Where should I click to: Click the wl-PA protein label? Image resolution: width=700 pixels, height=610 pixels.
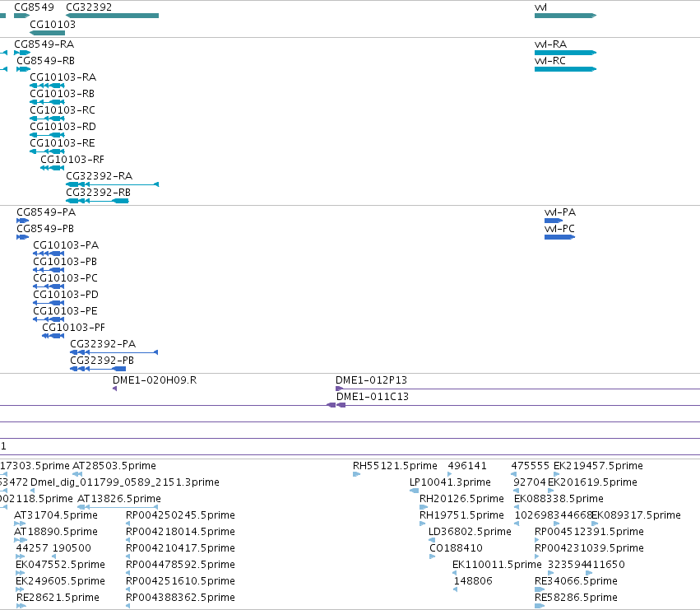pyautogui.click(x=560, y=212)
